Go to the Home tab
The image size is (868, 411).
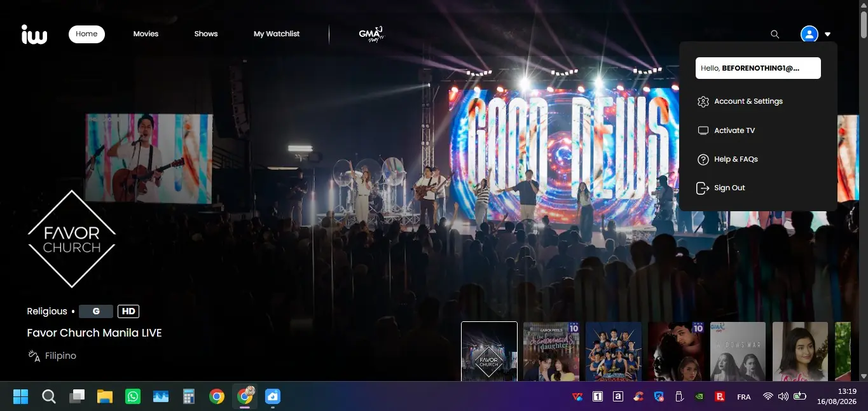(x=86, y=34)
